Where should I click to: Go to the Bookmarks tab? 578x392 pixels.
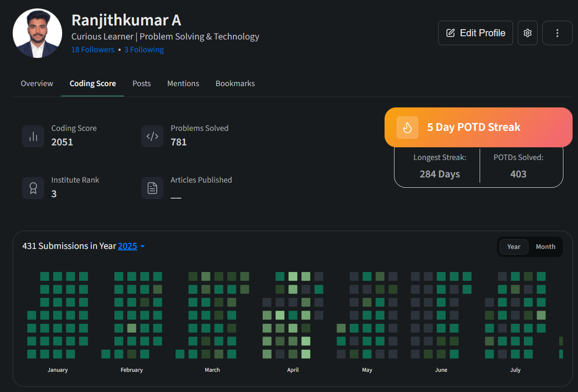[235, 83]
